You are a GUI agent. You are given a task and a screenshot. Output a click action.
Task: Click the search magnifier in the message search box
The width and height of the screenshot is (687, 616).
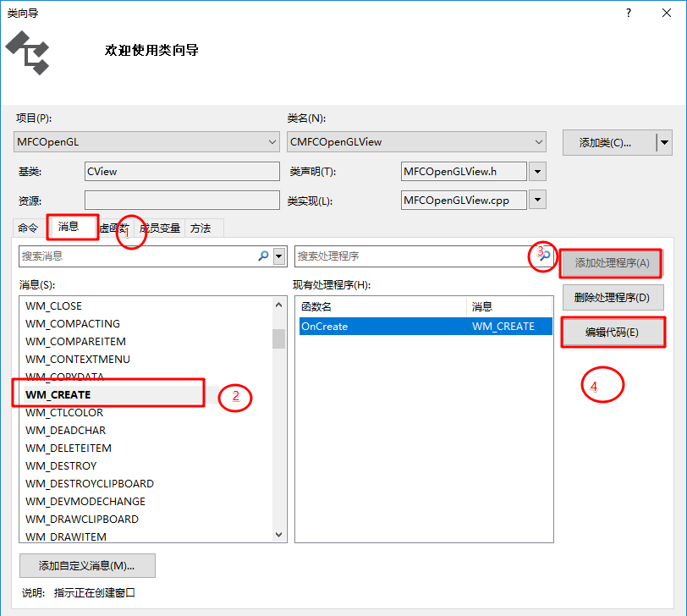pos(264,256)
